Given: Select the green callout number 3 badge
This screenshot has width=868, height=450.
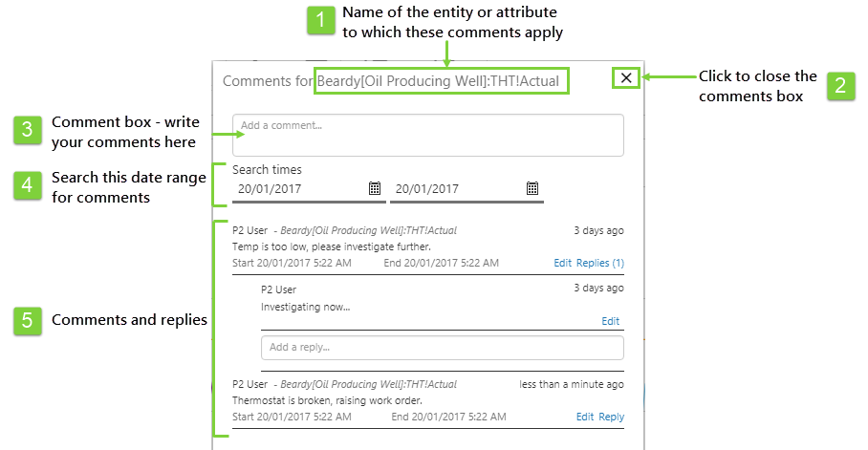Looking at the screenshot, I should click(28, 131).
